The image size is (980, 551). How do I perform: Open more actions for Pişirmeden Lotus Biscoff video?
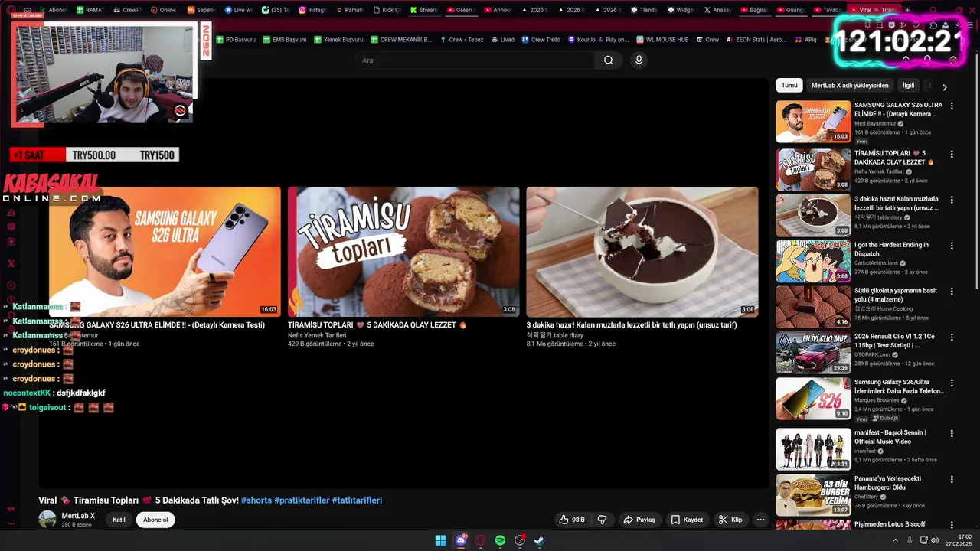tap(952, 525)
